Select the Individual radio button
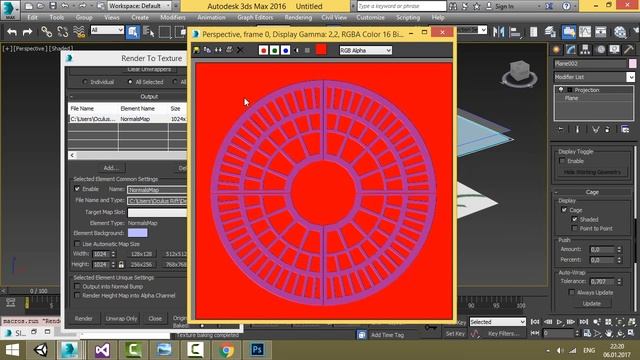Viewport: 640px width, 360px height. tap(85, 82)
